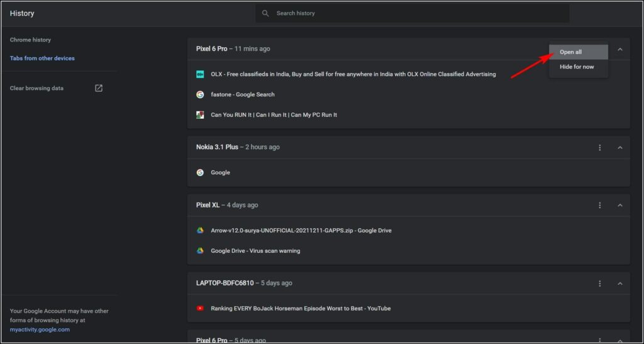Viewport: 644px width, 344px height.
Task: Focus the Search history field
Action: click(x=413, y=14)
